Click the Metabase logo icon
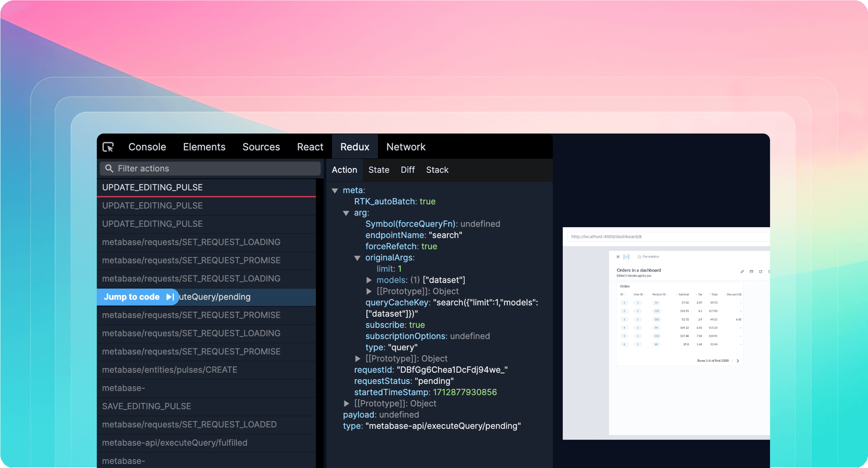Viewport: 868px width, 468px height. (x=626, y=257)
